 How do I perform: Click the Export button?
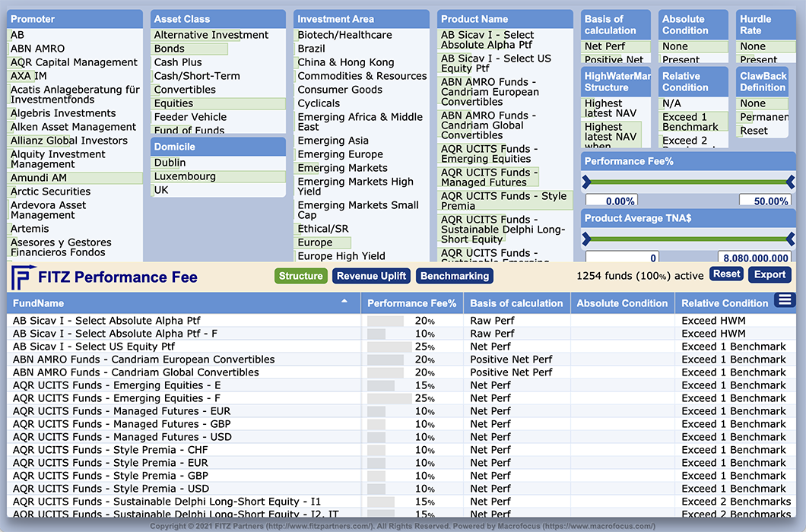(x=770, y=274)
